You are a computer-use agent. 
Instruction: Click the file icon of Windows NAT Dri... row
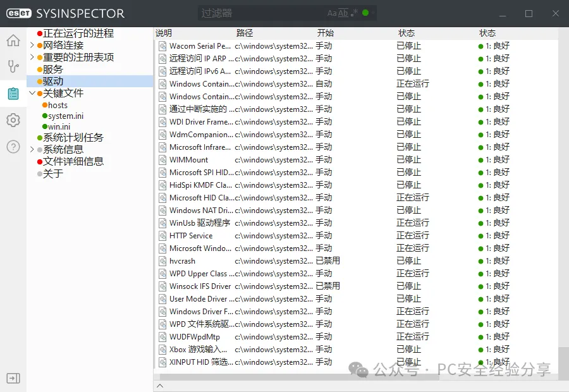(x=162, y=211)
